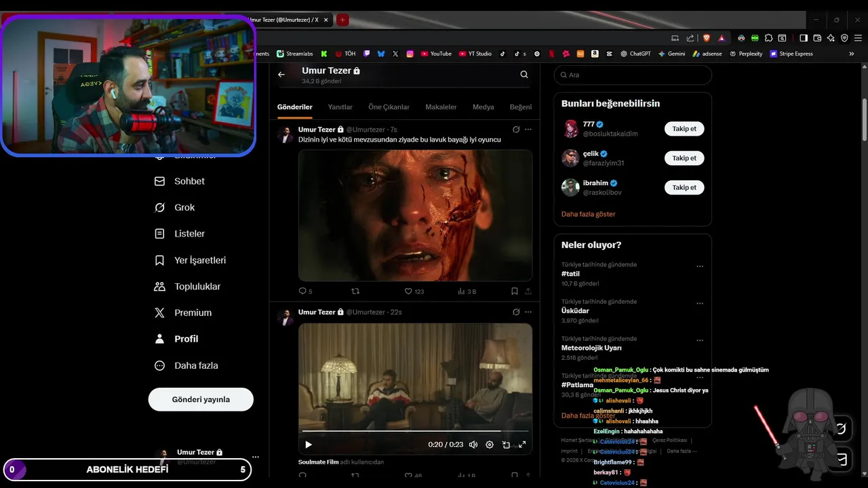Image resolution: width=868 pixels, height=488 pixels.
Task: Open more options on the 7s post
Action: (528, 129)
